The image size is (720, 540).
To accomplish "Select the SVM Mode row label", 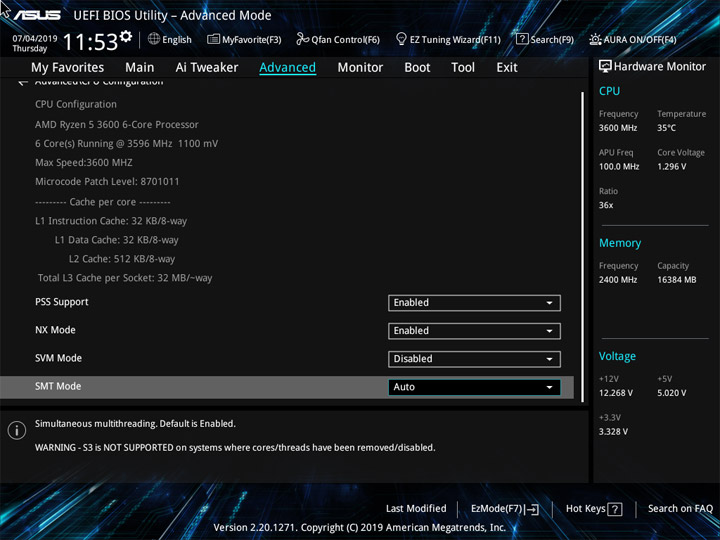I will (x=58, y=358).
